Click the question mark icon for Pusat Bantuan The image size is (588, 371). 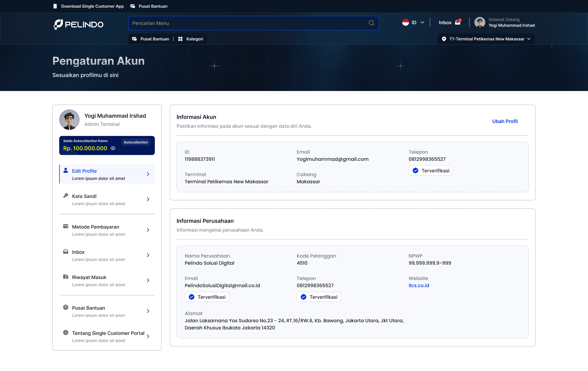[66, 307]
